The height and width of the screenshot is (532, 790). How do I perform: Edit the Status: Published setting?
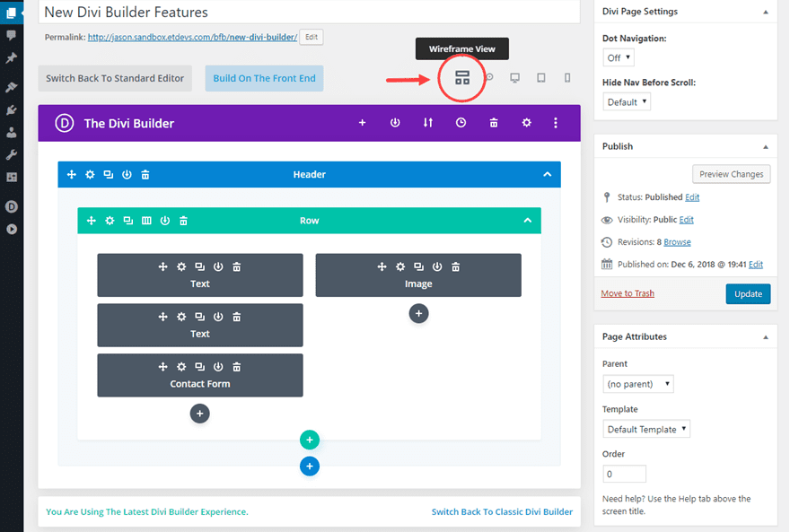click(692, 197)
